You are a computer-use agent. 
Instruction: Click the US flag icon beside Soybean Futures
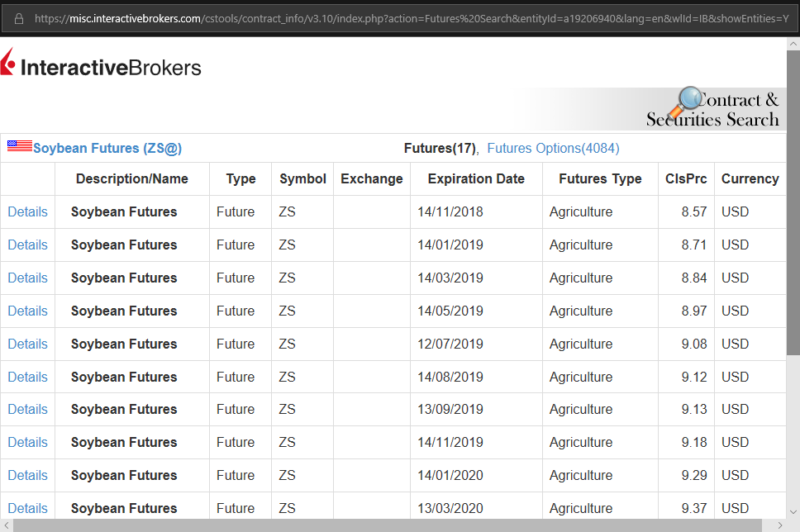pyautogui.click(x=19, y=146)
